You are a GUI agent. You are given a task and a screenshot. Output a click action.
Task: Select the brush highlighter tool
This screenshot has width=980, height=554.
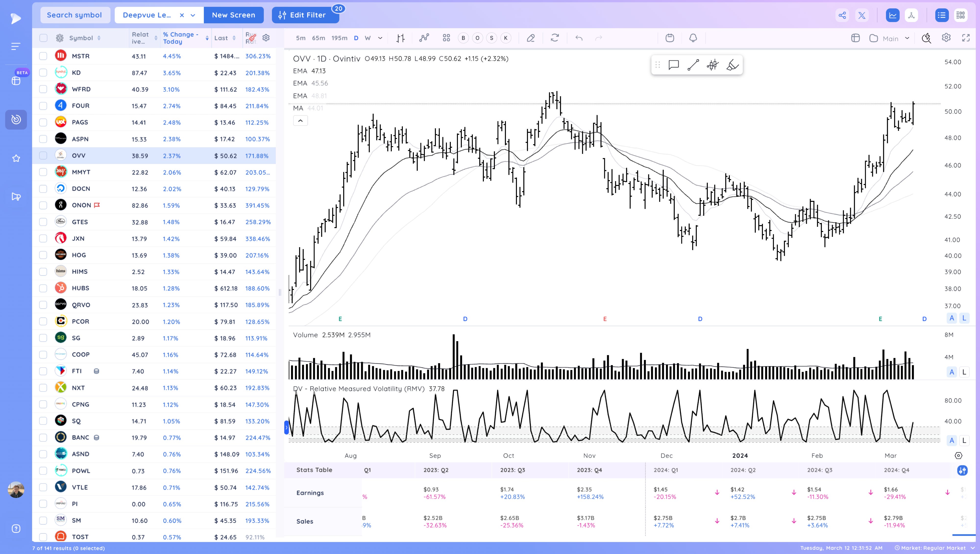(732, 65)
